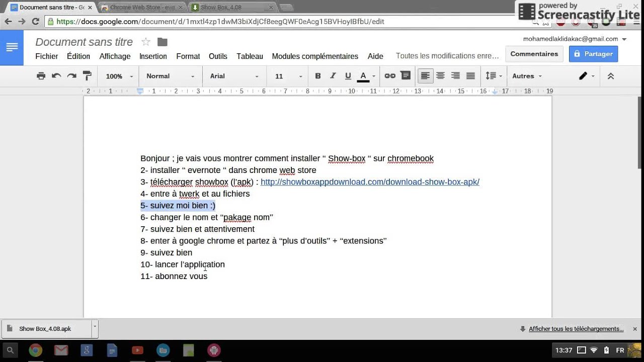Insert a link using chain icon
The height and width of the screenshot is (362, 644).
pyautogui.click(x=390, y=76)
